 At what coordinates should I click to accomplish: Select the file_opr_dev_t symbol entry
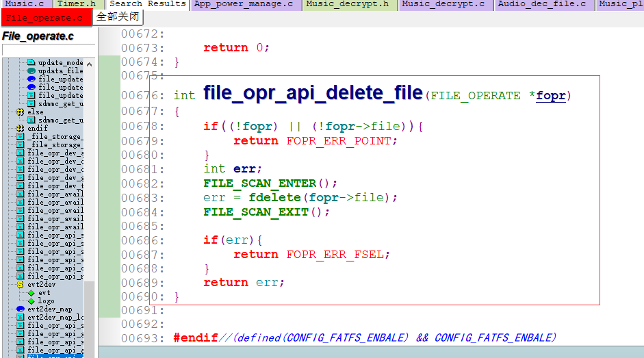(55, 186)
